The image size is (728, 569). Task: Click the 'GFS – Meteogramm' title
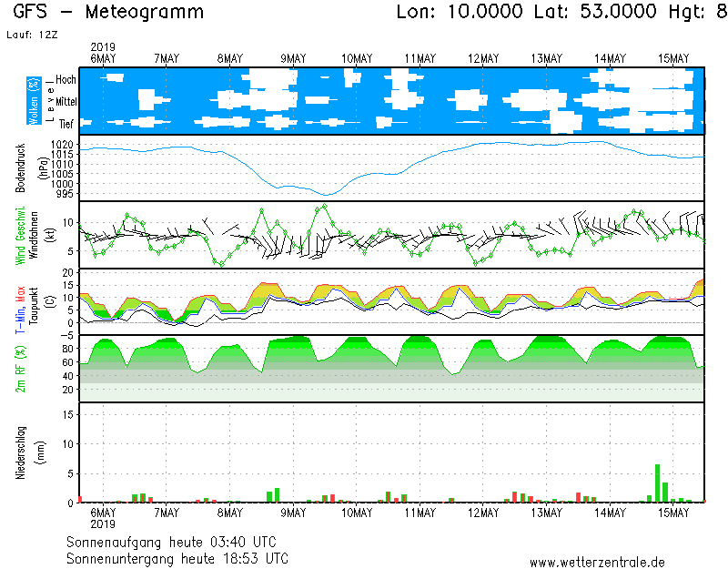pos(108,12)
